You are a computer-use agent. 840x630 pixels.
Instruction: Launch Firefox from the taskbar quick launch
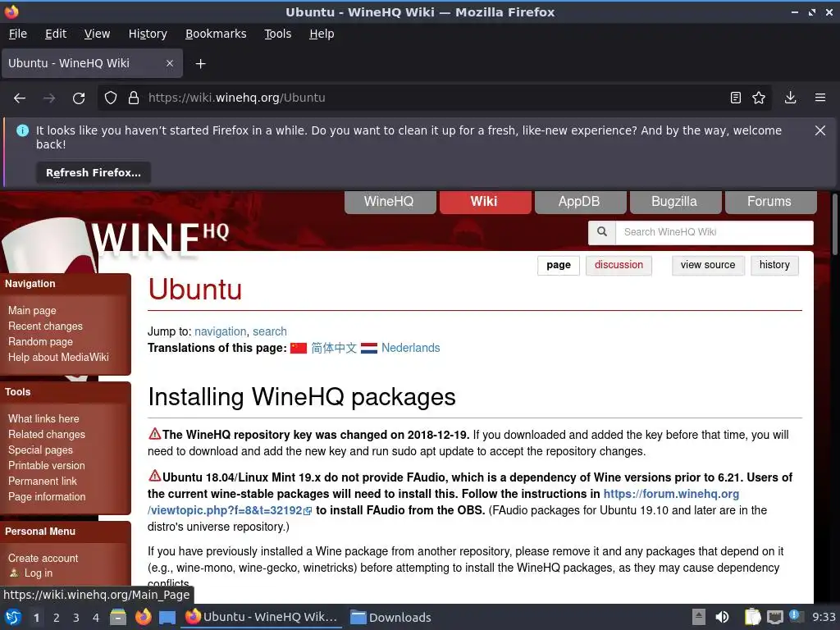click(143, 617)
